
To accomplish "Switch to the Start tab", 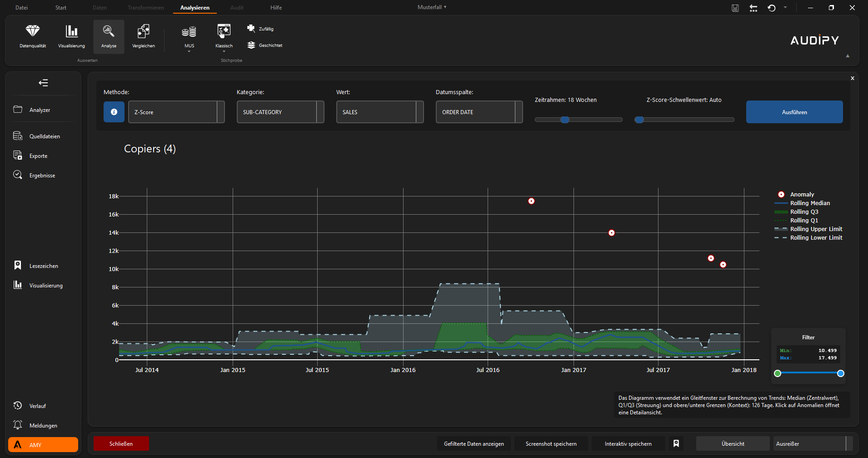I will 60,8.
